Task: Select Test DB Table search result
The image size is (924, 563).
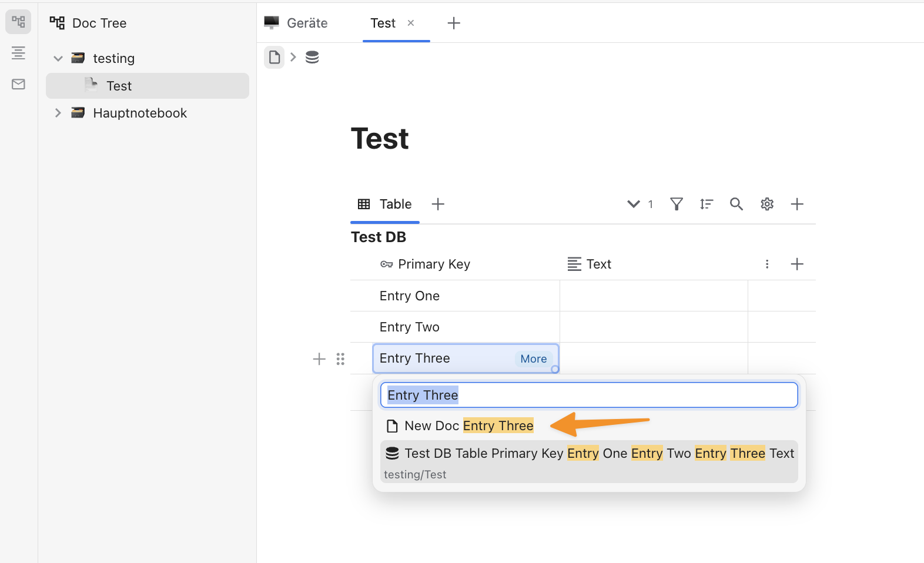Action: (589, 461)
